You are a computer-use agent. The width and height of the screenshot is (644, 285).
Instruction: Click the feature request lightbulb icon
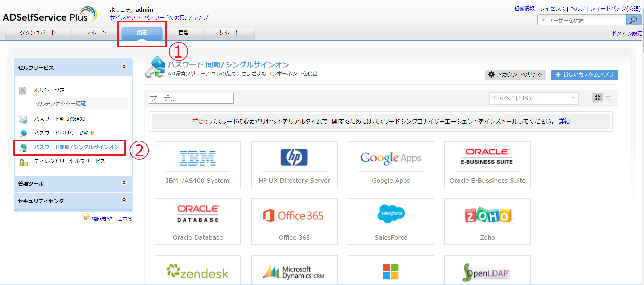(x=86, y=217)
